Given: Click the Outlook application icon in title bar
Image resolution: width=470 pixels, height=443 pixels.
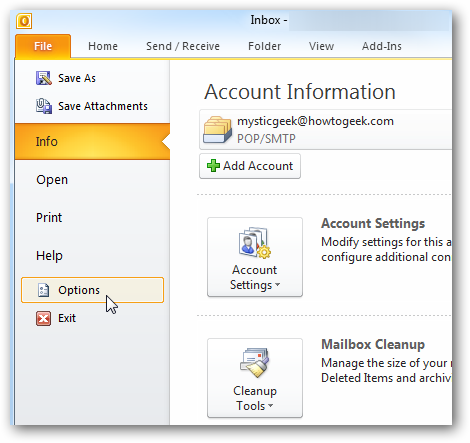Looking at the screenshot, I should coord(24,21).
